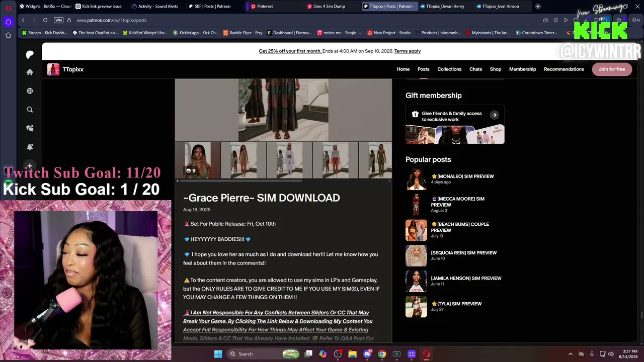The image size is (644, 362).
Task: Open Baddie Flyer - Etsy bookmark
Action: click(x=243, y=33)
